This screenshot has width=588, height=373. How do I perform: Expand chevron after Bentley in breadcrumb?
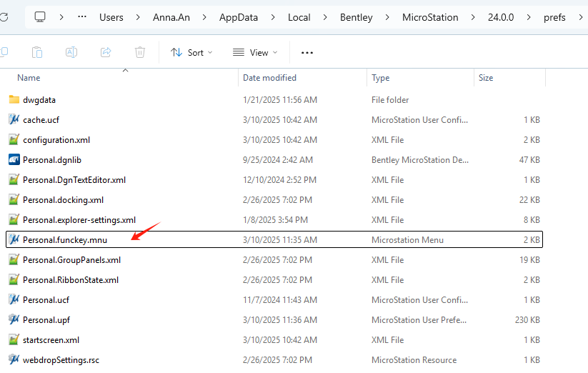tap(387, 17)
